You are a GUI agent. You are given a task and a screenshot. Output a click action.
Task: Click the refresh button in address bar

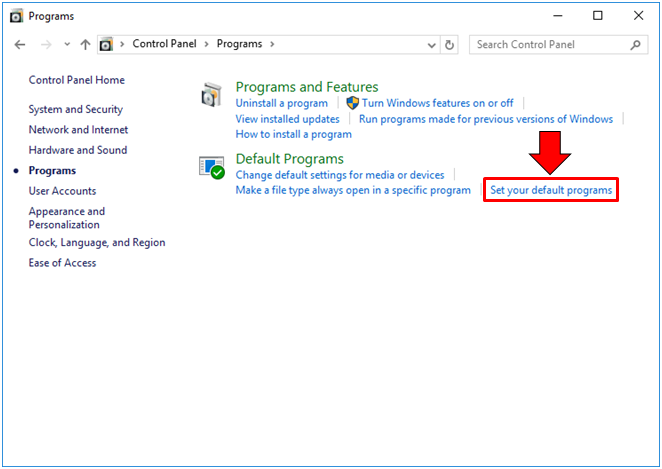click(450, 45)
